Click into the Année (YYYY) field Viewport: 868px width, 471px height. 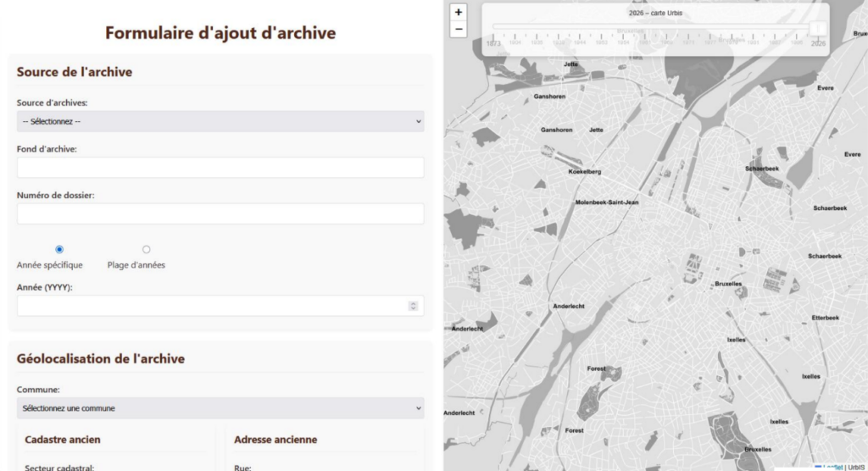(212, 306)
